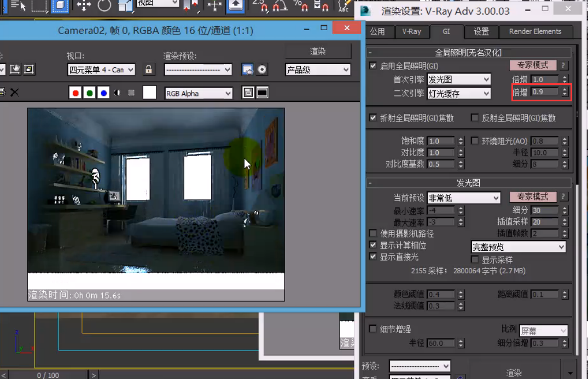Screen dimensions: 588x379
Task: Switch to the 公用 tab
Action: pyautogui.click(x=379, y=32)
